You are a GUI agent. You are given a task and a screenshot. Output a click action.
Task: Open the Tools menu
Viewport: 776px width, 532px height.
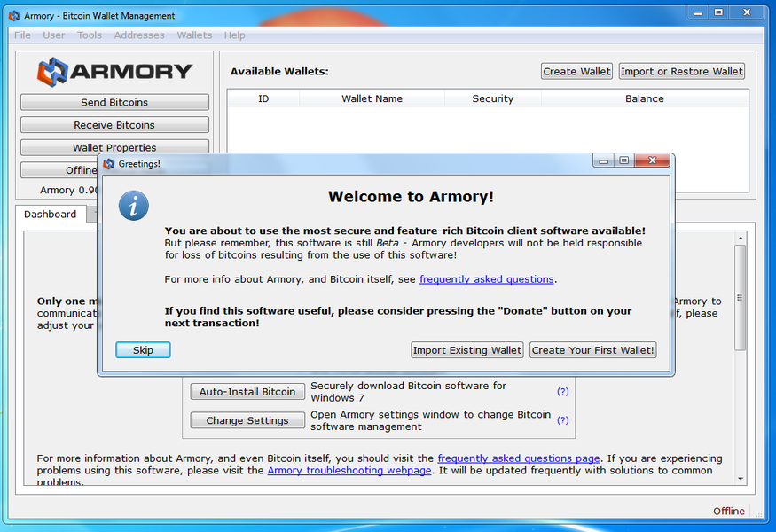point(89,35)
